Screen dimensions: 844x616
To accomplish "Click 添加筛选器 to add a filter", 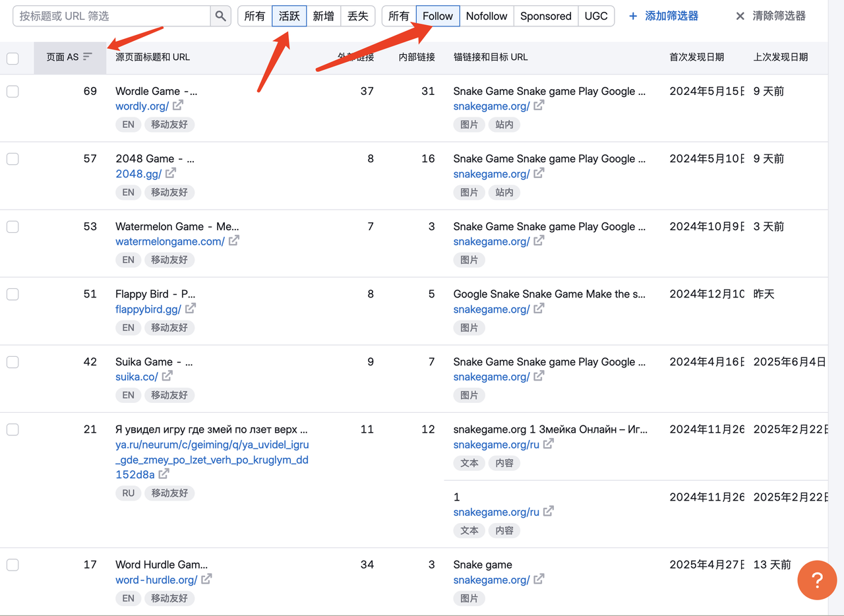I will click(663, 16).
